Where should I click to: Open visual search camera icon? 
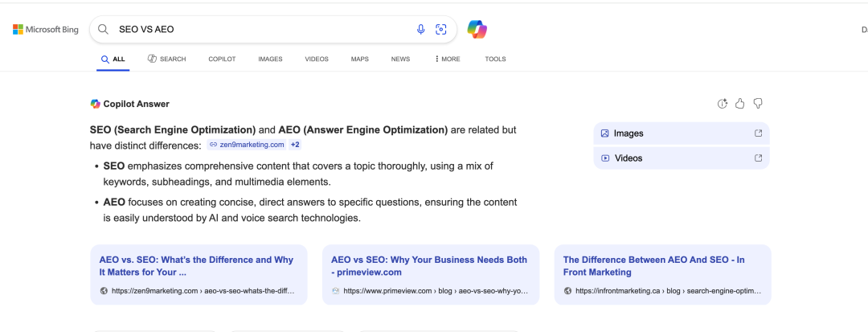pos(440,30)
